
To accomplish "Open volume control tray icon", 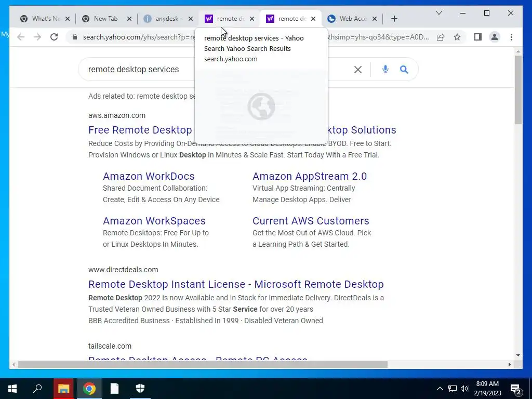I will click(x=464, y=389).
